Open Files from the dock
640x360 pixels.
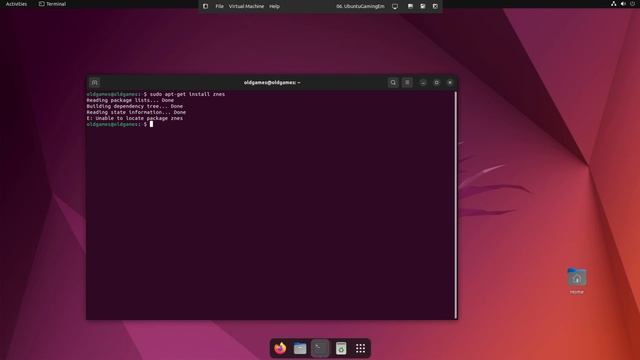pyautogui.click(x=300, y=348)
